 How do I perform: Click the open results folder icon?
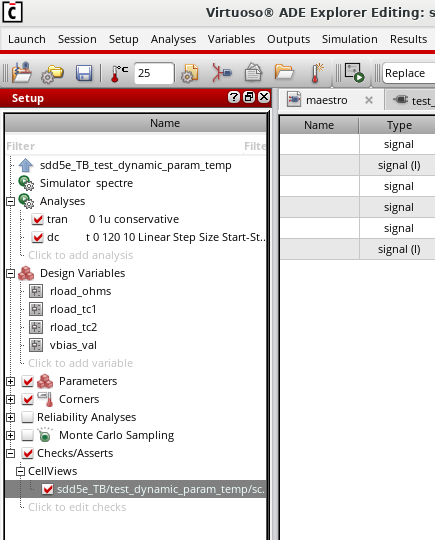coord(284,72)
